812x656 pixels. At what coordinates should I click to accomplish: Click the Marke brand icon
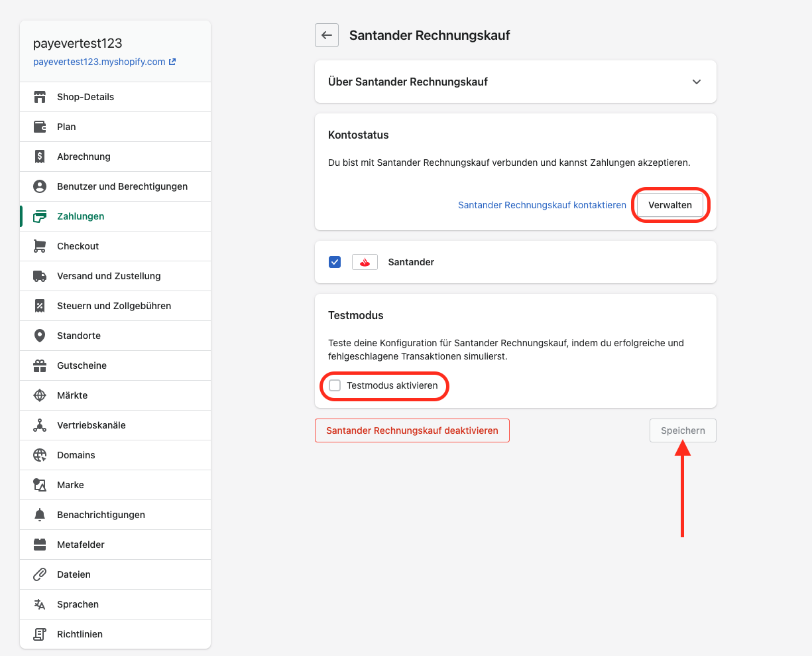[40, 485]
